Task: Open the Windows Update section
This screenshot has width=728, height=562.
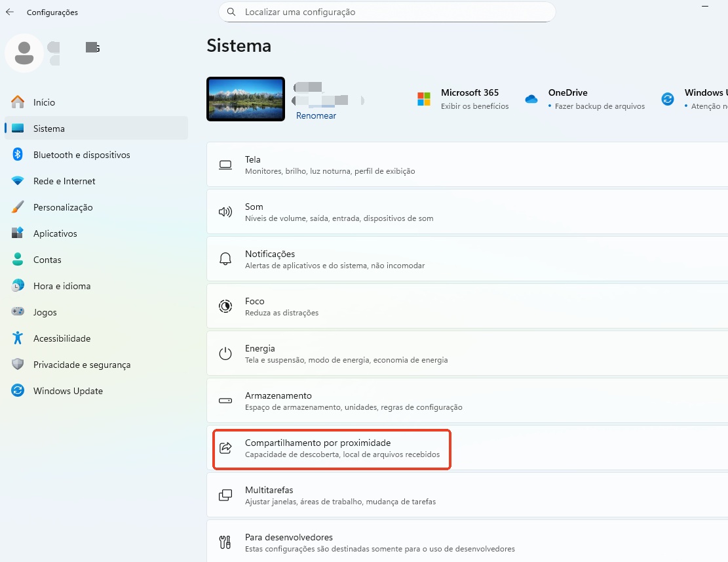Action: pyautogui.click(x=67, y=390)
